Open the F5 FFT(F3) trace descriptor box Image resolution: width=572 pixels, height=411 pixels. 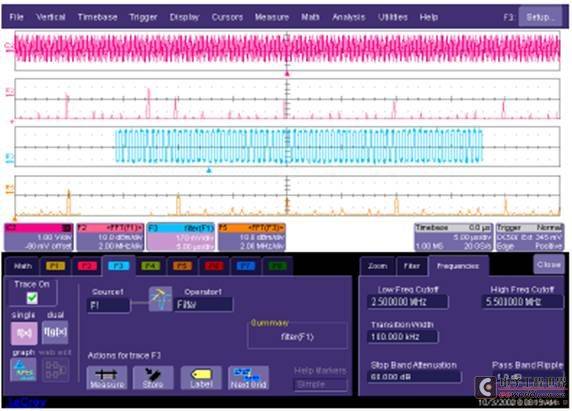[252, 237]
